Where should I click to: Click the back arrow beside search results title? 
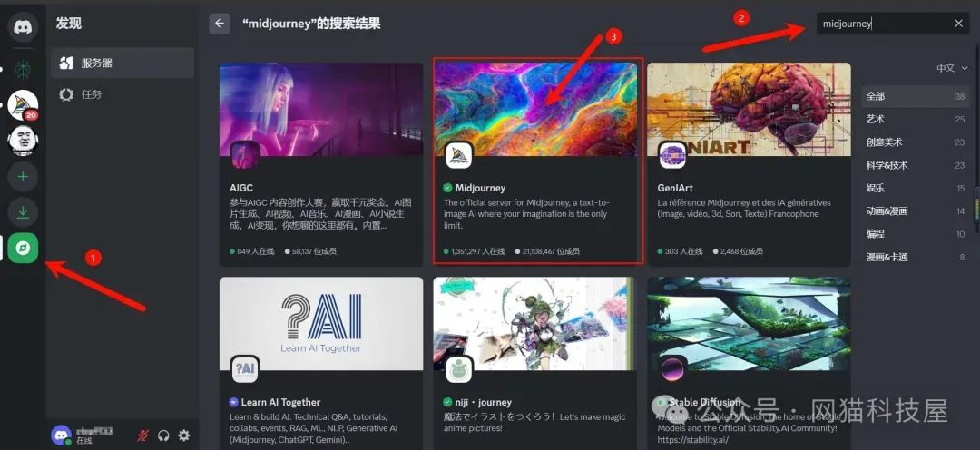[x=220, y=24]
